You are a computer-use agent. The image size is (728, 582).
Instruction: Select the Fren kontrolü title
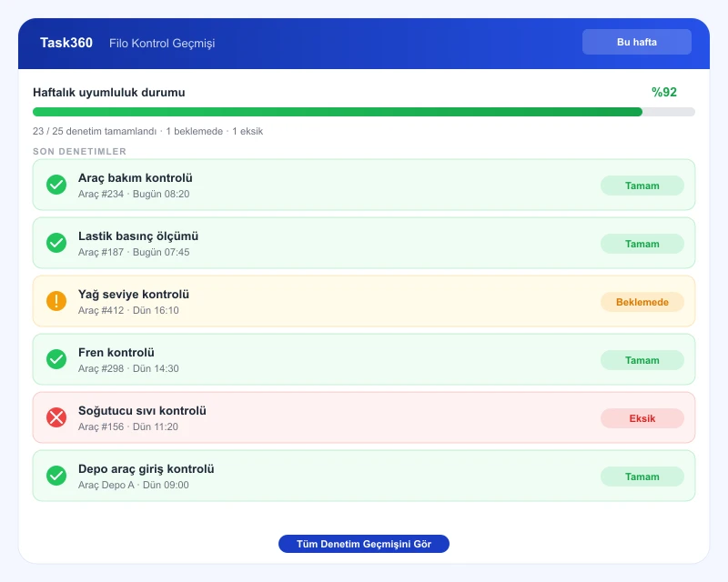point(116,352)
